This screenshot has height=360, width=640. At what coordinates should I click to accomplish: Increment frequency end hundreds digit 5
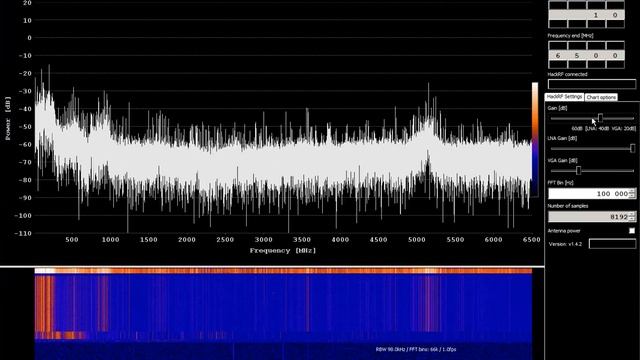coord(577,46)
